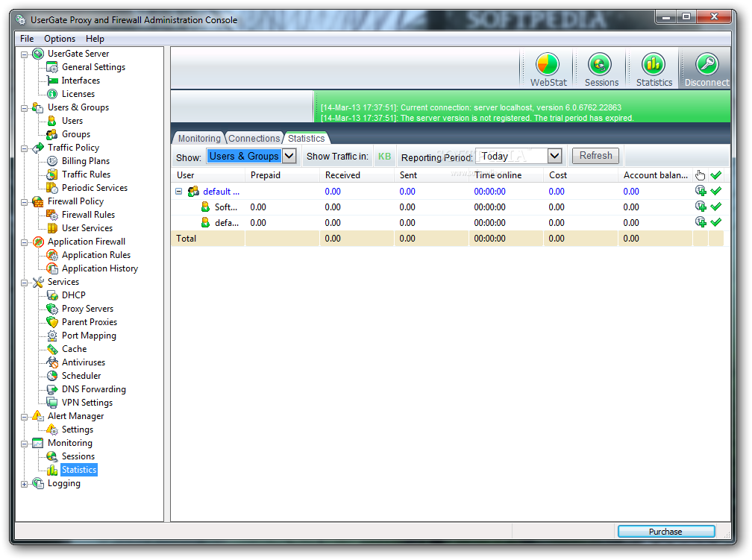The image size is (752, 560).
Task: Collapse the Traffic Policy node
Action: coord(25,148)
